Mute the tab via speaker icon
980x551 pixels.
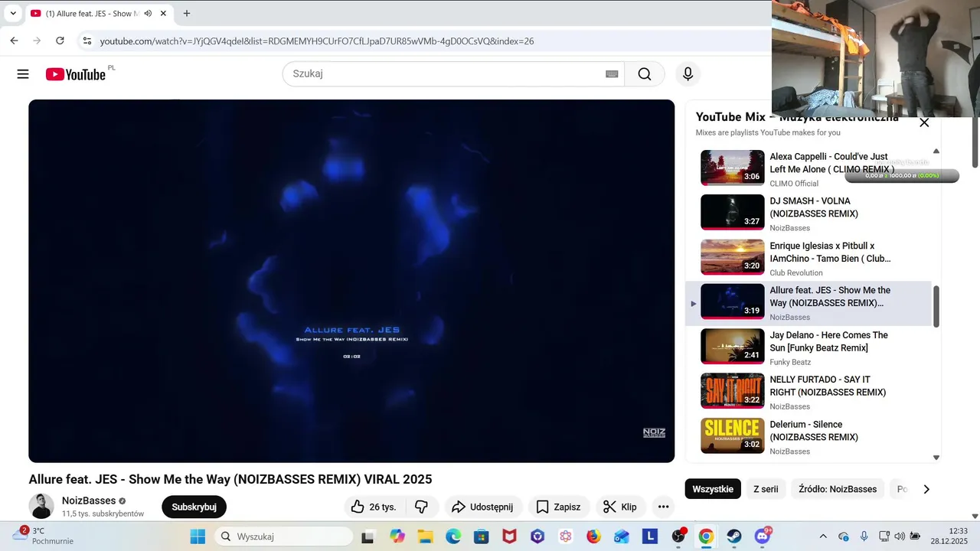click(x=148, y=13)
